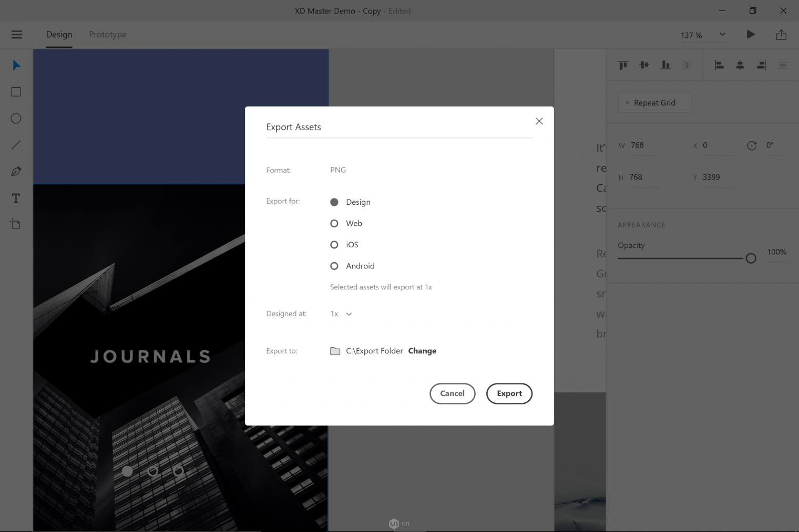Select the Web export option
The width and height of the screenshot is (799, 532).
[x=334, y=223]
